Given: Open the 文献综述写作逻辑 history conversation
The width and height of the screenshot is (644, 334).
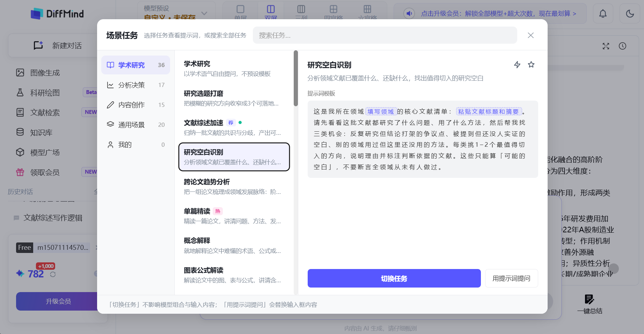Looking at the screenshot, I should coord(53,218).
